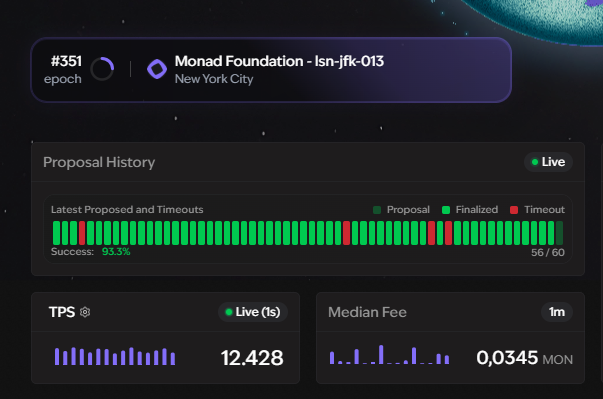Click the Timeout legend label
The height and width of the screenshot is (399, 603).
pyautogui.click(x=544, y=209)
